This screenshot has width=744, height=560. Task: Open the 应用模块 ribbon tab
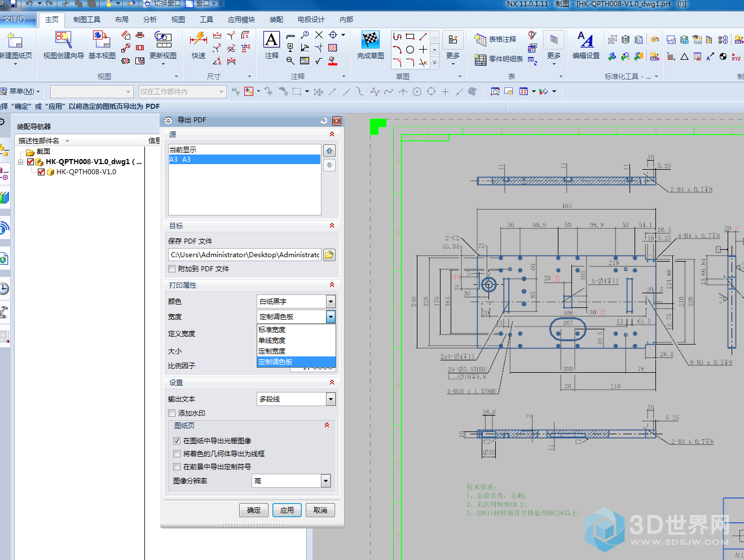[x=241, y=20]
